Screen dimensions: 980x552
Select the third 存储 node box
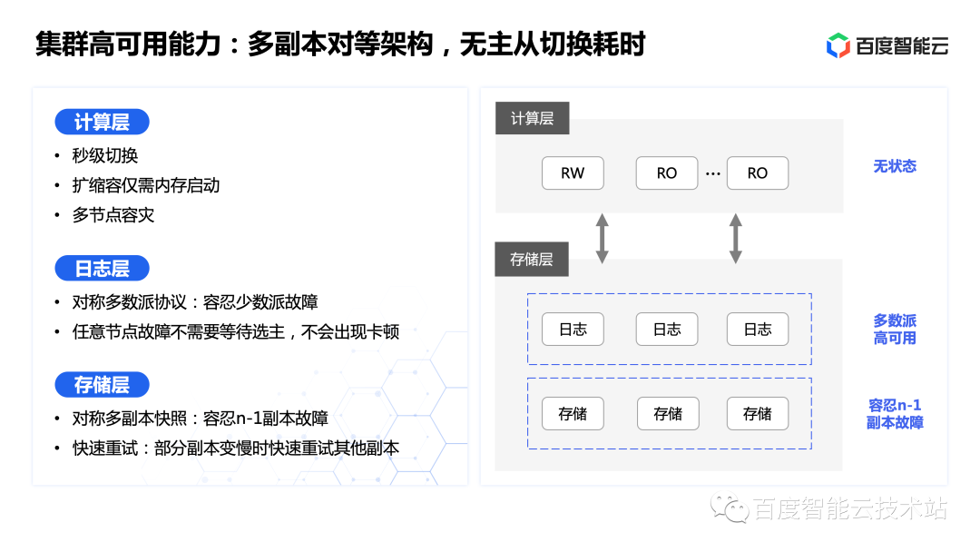tap(758, 413)
